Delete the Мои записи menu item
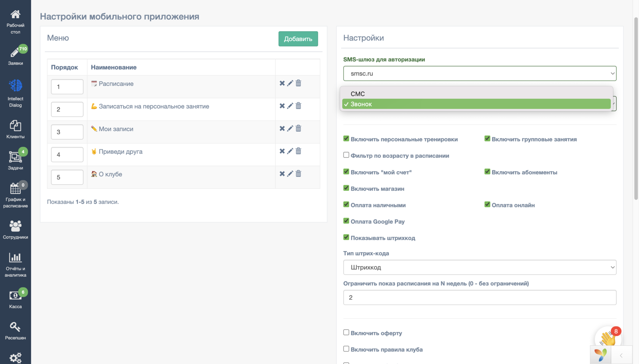This screenshot has width=639, height=364. pos(299,128)
